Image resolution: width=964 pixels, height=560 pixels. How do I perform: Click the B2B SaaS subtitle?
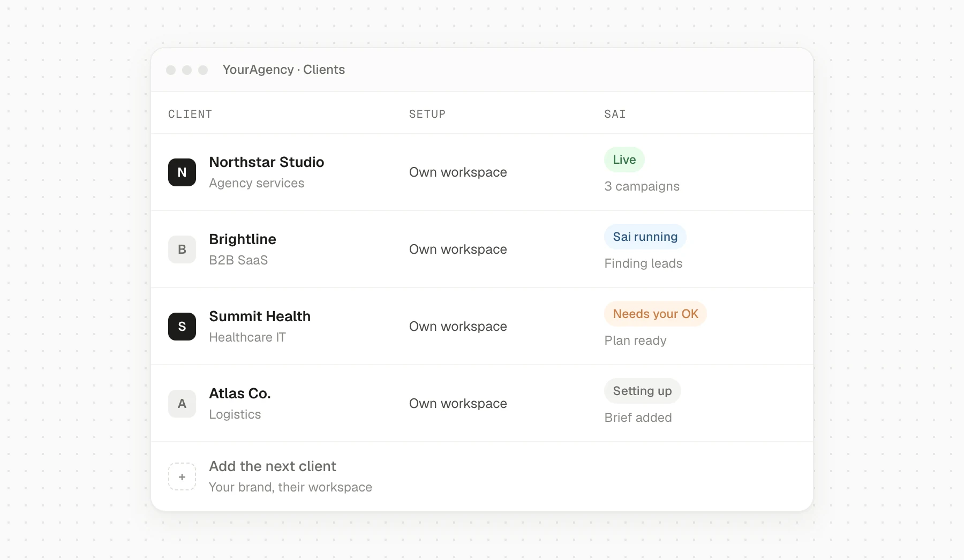pyautogui.click(x=238, y=260)
